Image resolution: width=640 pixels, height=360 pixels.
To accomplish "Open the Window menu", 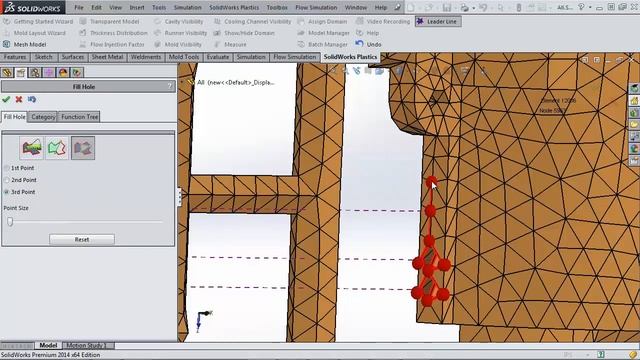I will coord(356,7).
